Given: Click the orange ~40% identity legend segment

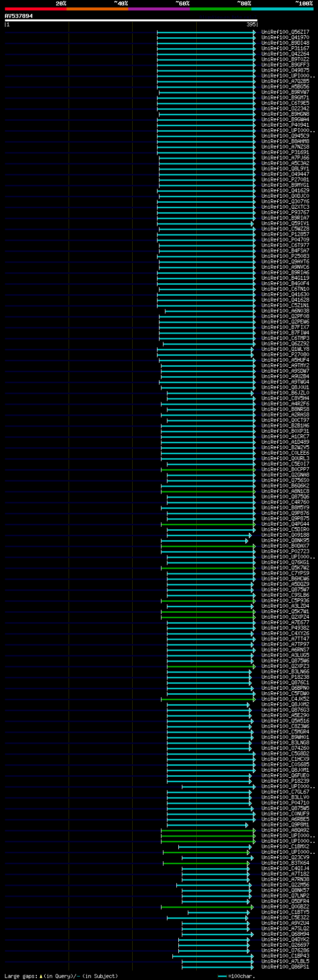Looking at the screenshot, I should 97,9.
